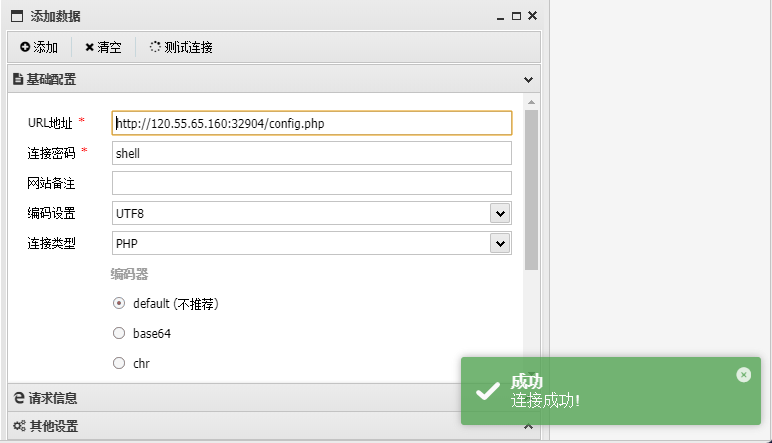Click the 基础配置 document icon
This screenshot has width=772, height=443.
[x=18, y=79]
